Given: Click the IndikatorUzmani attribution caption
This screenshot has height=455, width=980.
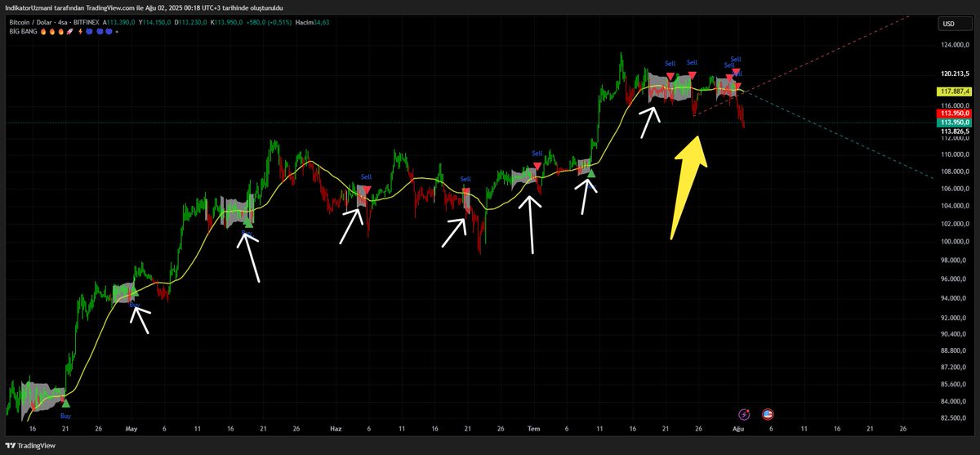Looking at the screenshot, I should [x=144, y=7].
